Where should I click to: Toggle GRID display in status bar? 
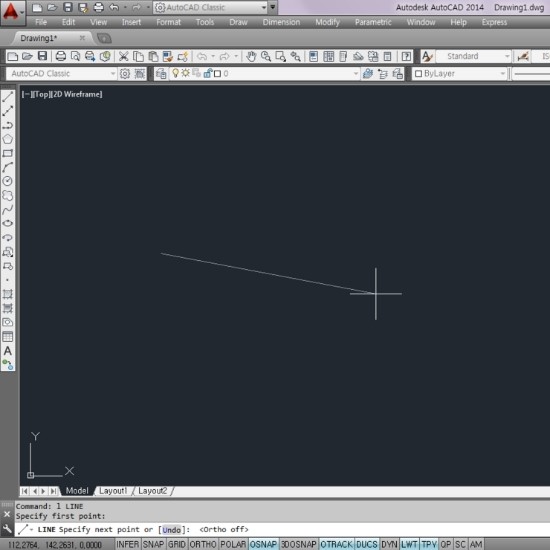pyautogui.click(x=176, y=544)
